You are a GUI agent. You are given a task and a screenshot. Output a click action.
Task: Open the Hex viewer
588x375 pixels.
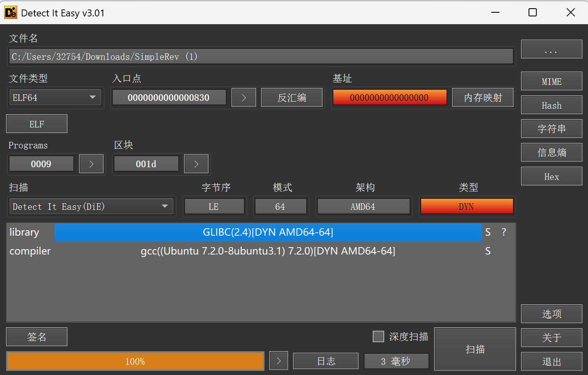point(552,176)
